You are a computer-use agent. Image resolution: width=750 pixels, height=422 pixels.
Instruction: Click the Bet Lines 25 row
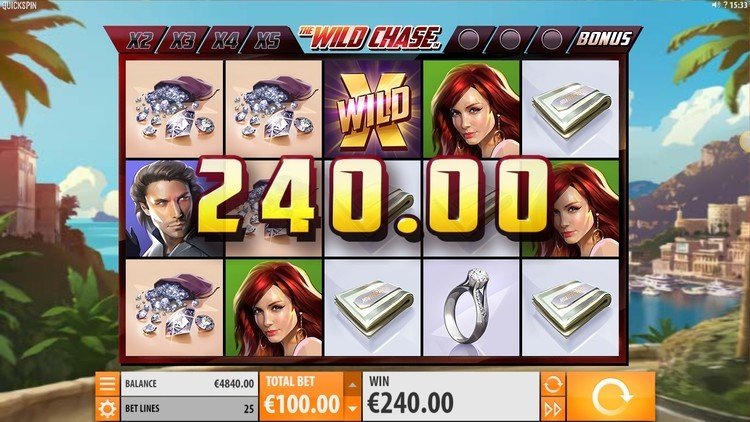(189, 409)
